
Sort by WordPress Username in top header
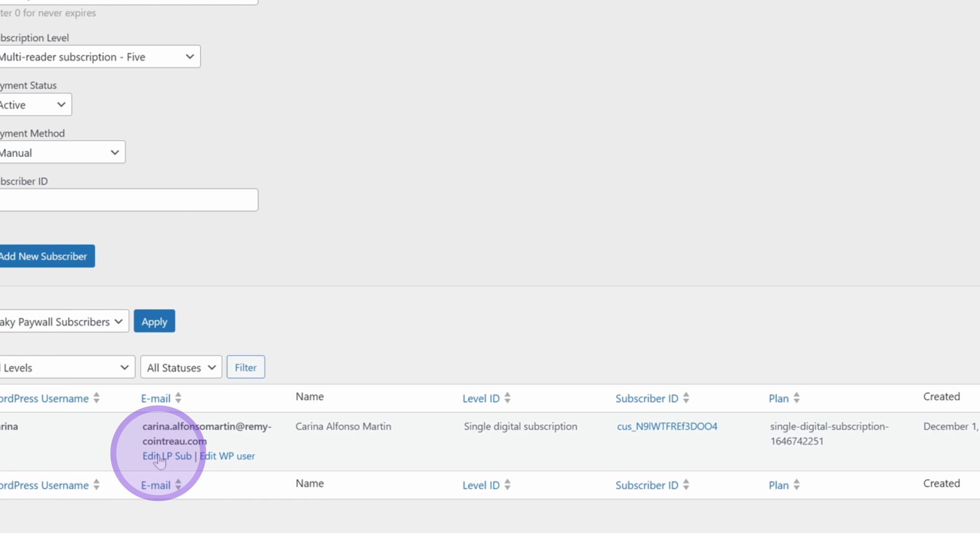pyautogui.click(x=44, y=398)
